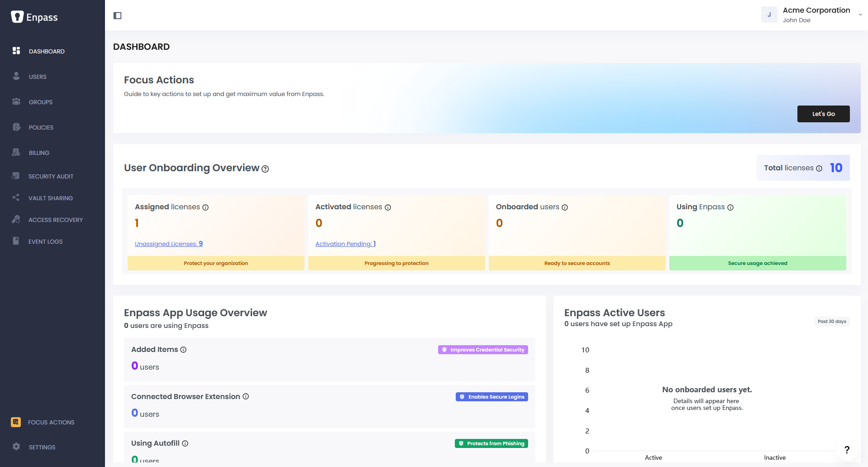The height and width of the screenshot is (467, 868).
Task: Click the Access Recovery icon
Action: point(16,219)
